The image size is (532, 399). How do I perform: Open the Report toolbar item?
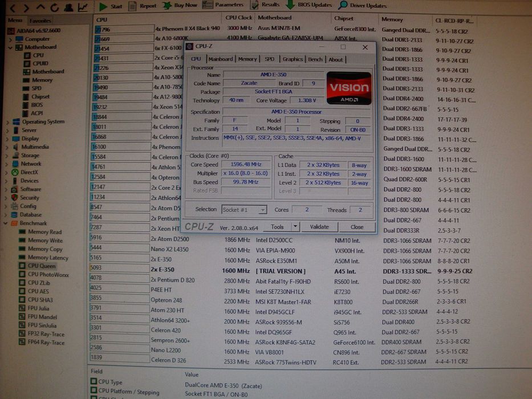point(142,6)
